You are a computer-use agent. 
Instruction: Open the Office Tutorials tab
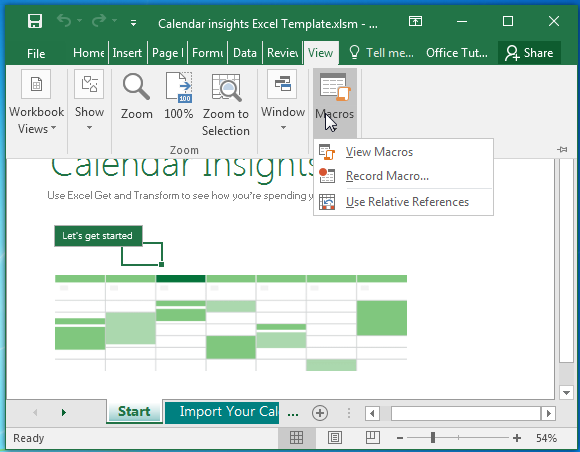tap(457, 53)
